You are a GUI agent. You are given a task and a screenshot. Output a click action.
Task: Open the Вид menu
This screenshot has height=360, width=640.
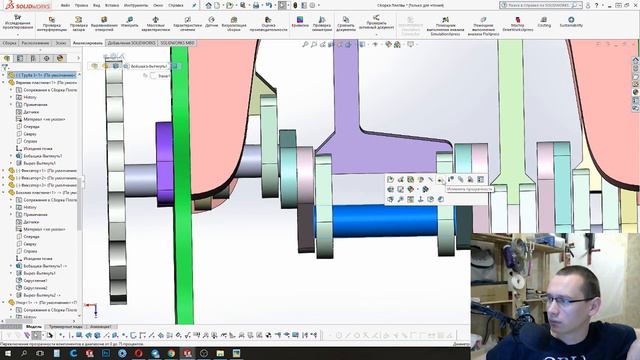pos(97,6)
